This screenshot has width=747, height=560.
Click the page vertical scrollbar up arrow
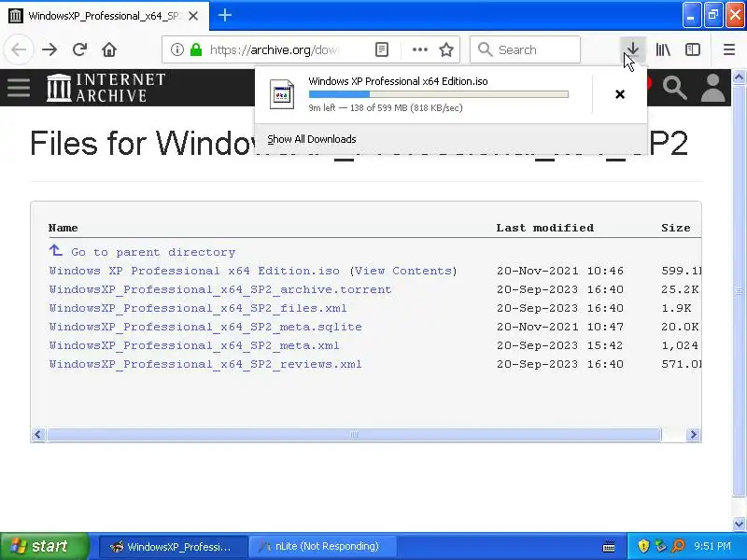pyautogui.click(x=739, y=77)
